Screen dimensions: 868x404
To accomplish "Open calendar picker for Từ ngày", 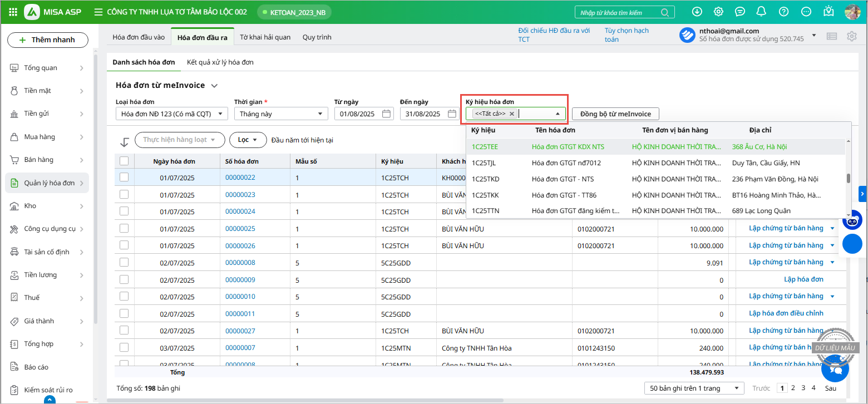I will click(387, 114).
